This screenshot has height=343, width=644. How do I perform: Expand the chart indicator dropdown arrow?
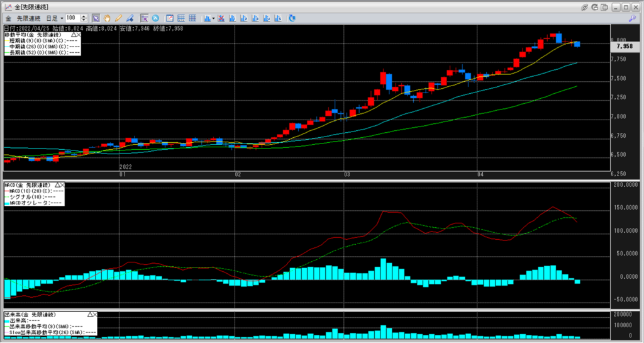click(214, 18)
